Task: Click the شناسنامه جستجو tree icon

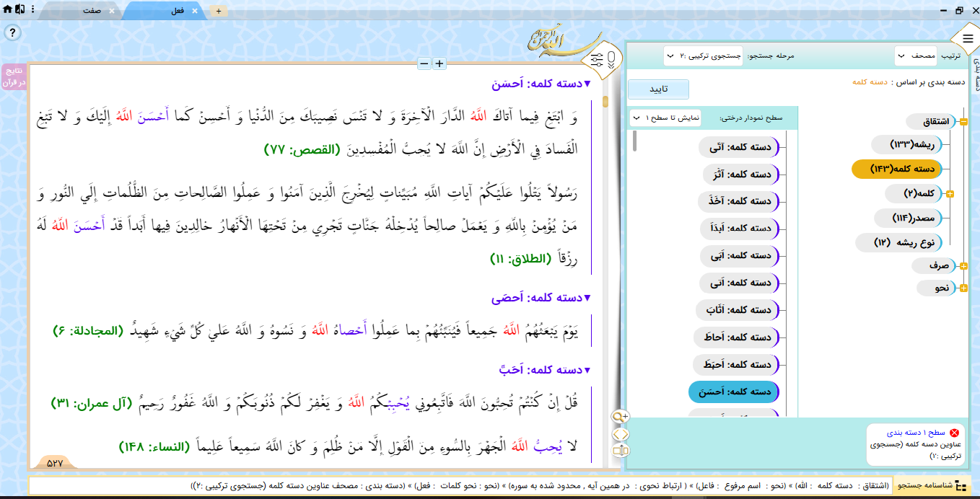Action: [961, 486]
